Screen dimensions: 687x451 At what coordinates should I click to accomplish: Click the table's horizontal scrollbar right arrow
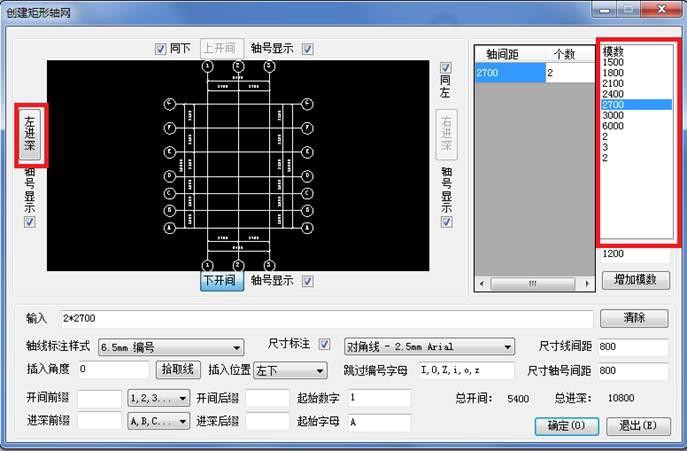[x=588, y=284]
